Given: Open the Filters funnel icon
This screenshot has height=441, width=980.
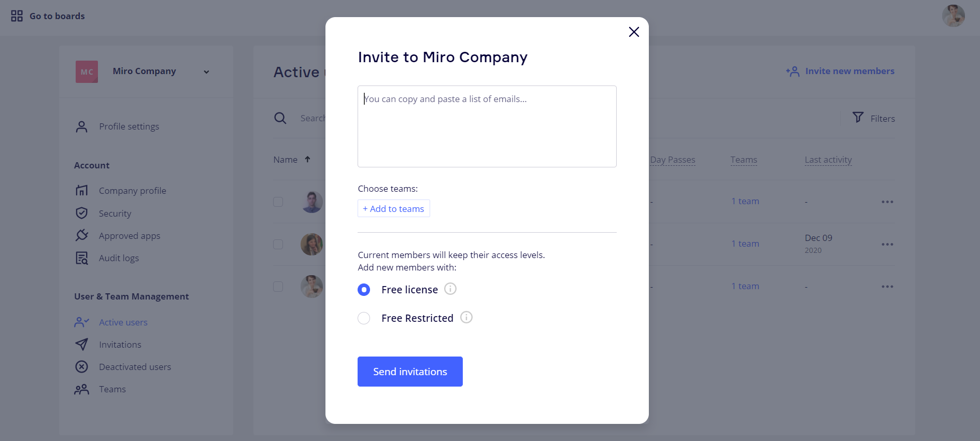Looking at the screenshot, I should [858, 118].
